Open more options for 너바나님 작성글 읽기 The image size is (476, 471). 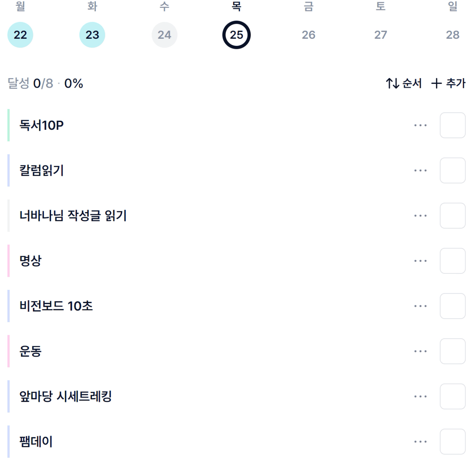click(420, 216)
